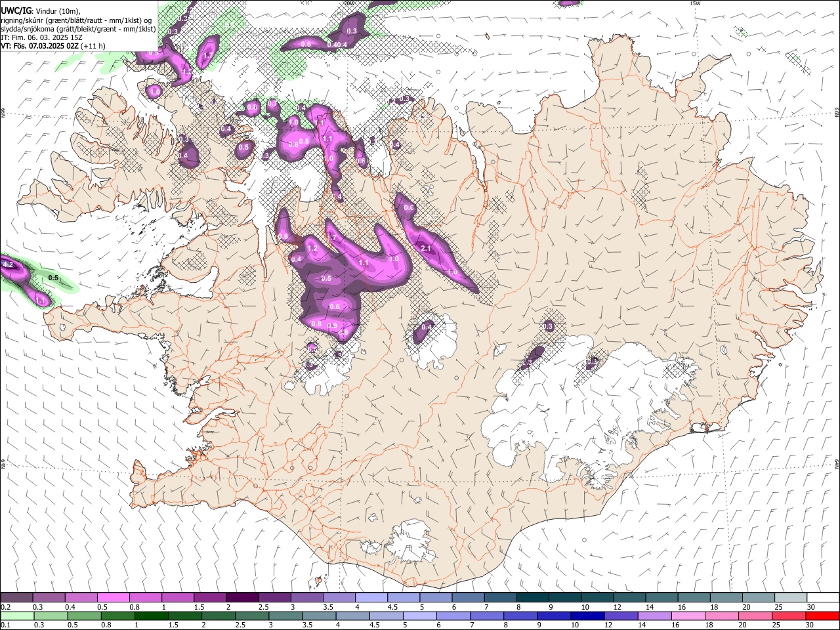The image size is (840, 630).
Task: Click the bright red 30 swatch, bottom legend row
Action: tap(822, 616)
